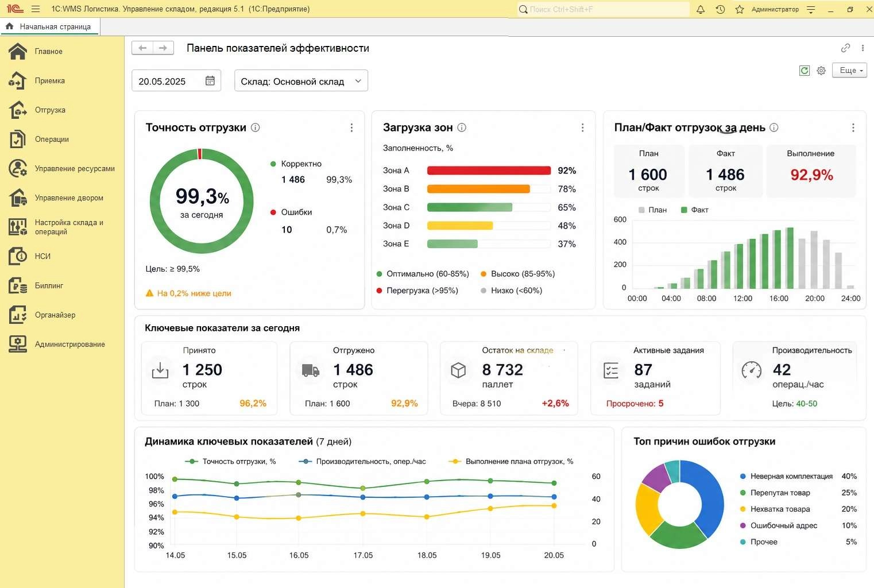Open the history clock icon
Screen dimensions: 874x588
click(x=720, y=9)
